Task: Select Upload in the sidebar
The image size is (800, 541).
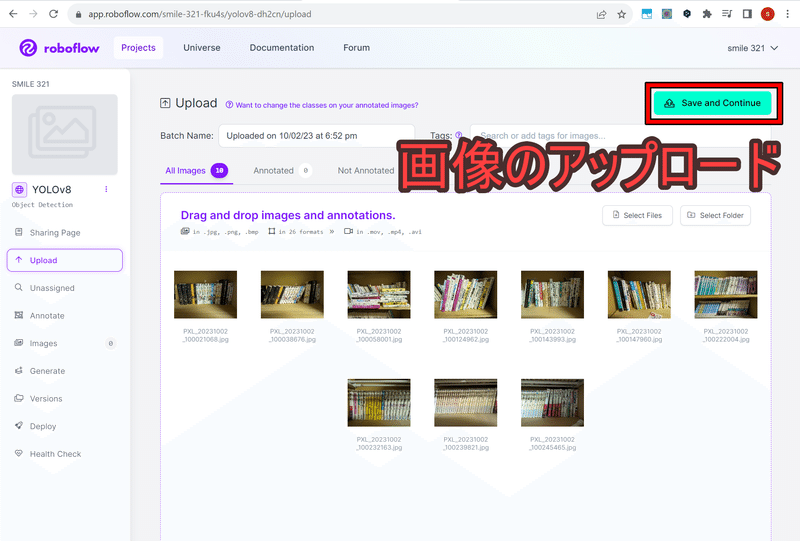Action: (65, 260)
